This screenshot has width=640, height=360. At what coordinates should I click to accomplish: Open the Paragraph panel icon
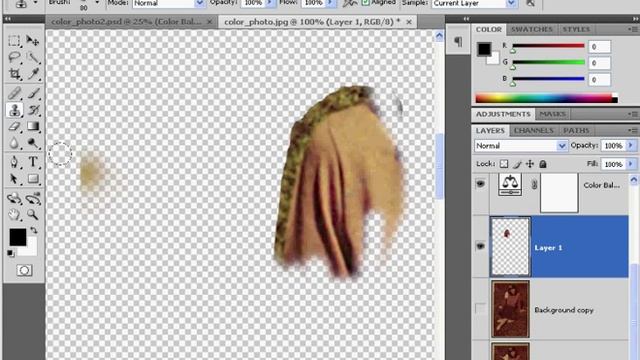pyautogui.click(x=458, y=41)
